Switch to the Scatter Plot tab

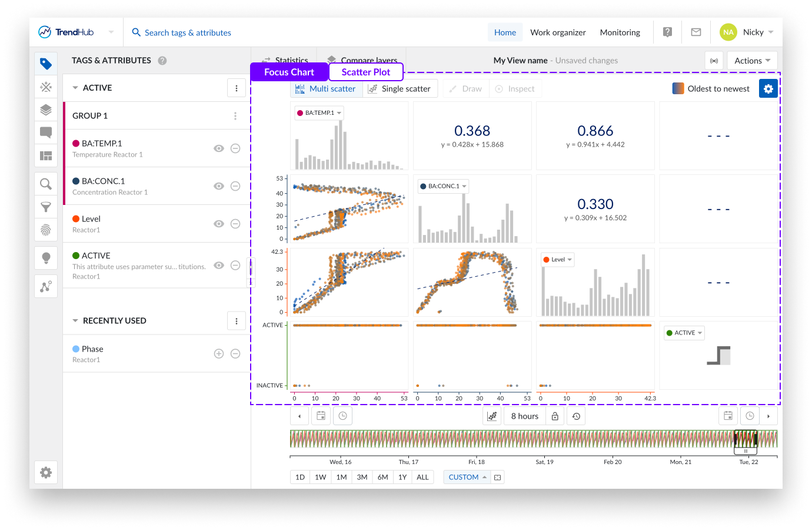[x=365, y=72]
